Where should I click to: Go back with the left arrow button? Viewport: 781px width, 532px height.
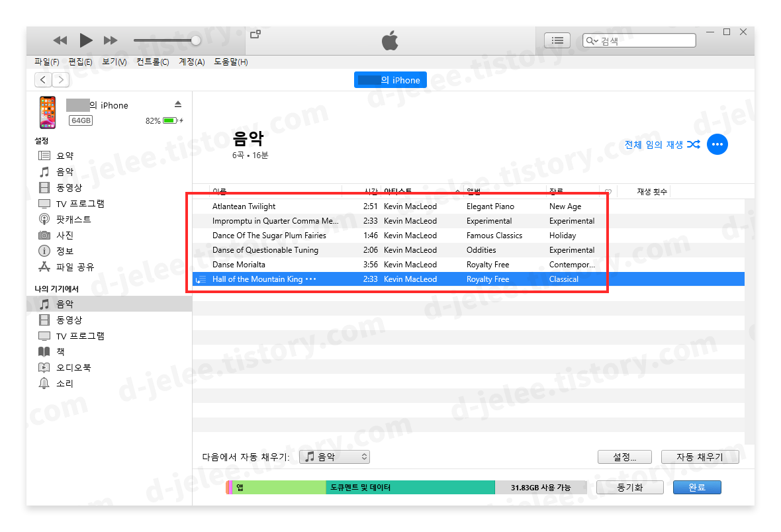(43, 79)
